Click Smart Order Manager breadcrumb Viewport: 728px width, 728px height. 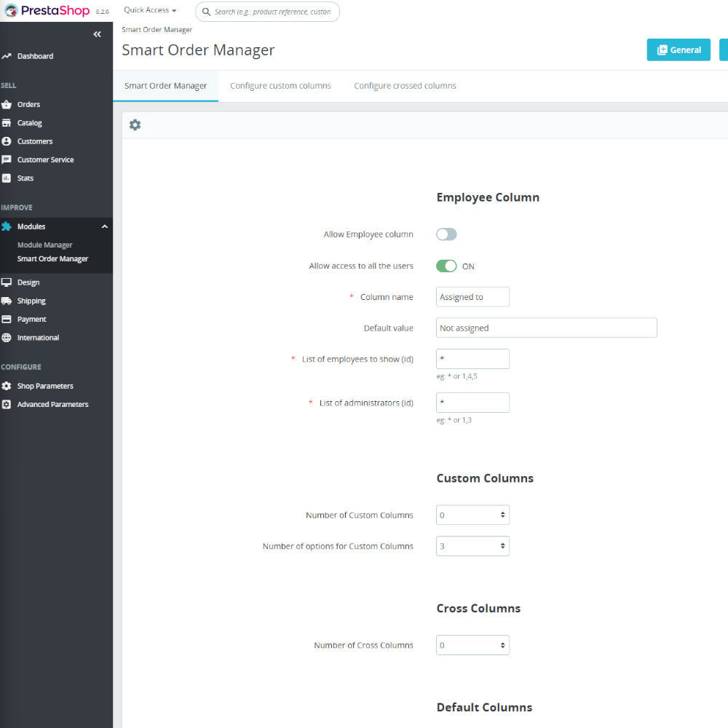tap(157, 30)
